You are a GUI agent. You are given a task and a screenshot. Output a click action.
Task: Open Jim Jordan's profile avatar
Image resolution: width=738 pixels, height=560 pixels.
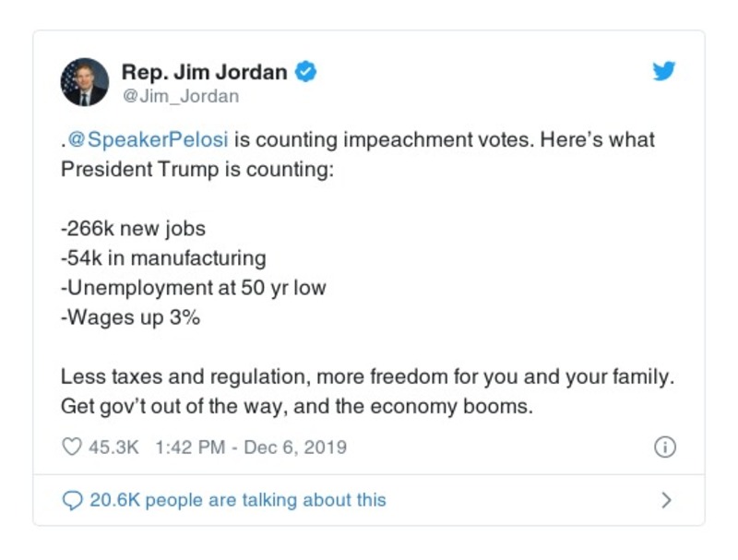85,81
